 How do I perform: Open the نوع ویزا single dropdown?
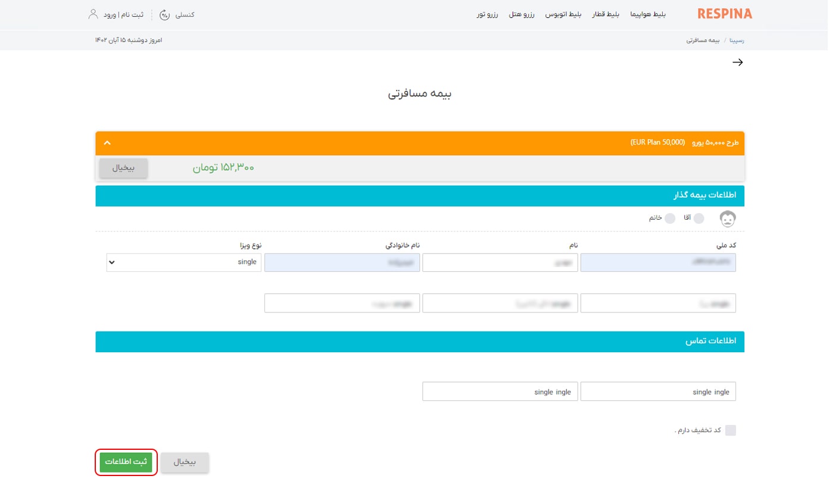pos(183,262)
